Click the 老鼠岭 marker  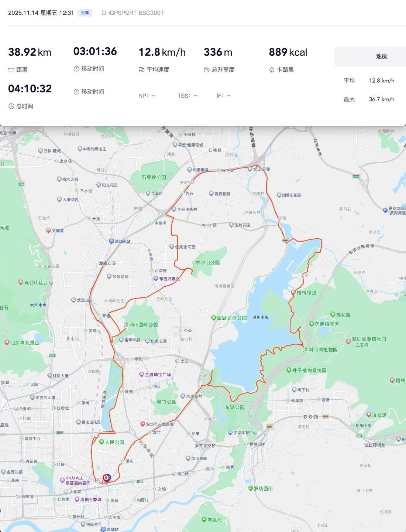(204, 519)
